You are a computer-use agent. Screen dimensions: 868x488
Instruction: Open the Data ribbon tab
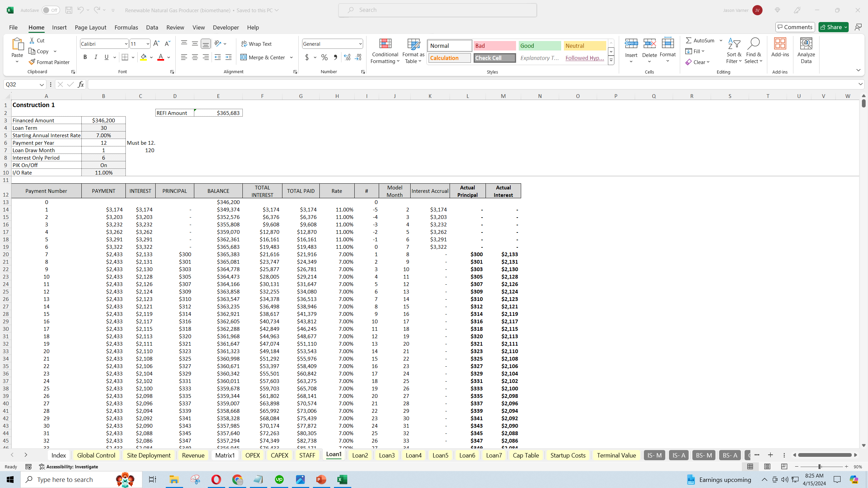click(152, 27)
